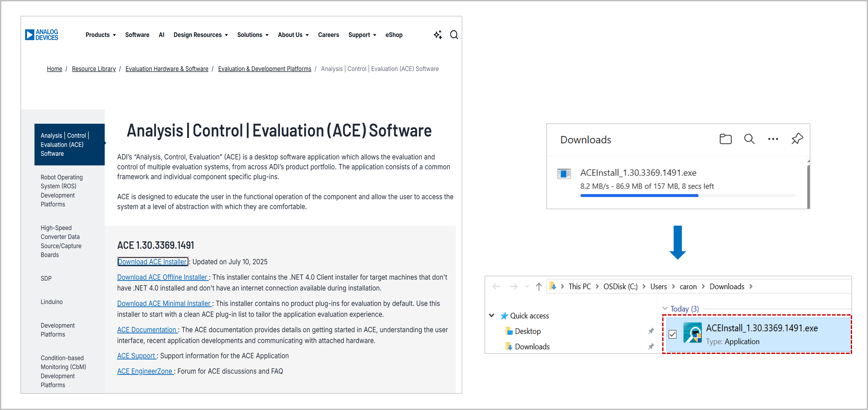The height and width of the screenshot is (410, 868).
Task: Go up one folder level in Explorer
Action: coord(539,287)
